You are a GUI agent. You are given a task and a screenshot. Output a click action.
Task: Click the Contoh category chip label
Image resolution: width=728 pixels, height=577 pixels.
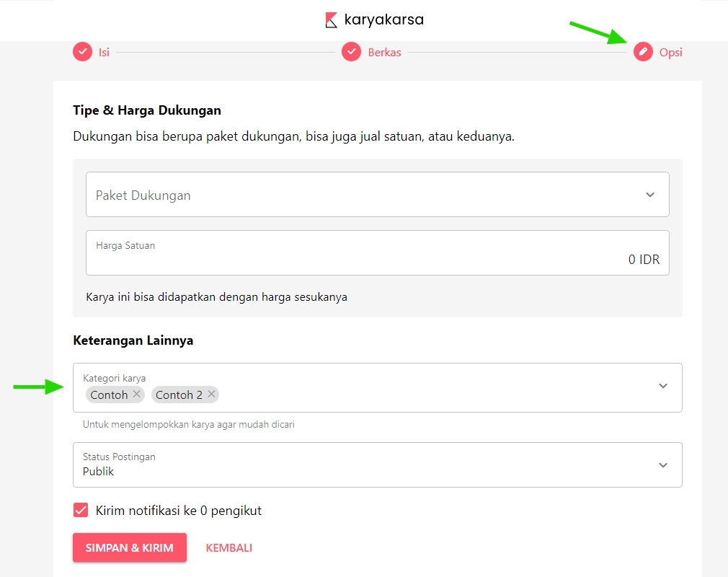pyautogui.click(x=110, y=395)
